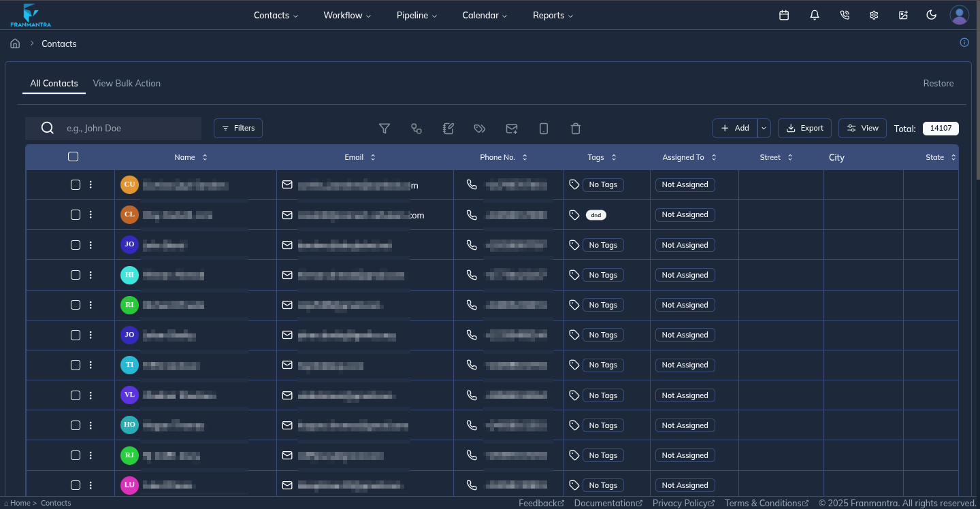This screenshot has width=980, height=509.
Task: Check the select-all checkbox in the table header
Action: point(73,157)
